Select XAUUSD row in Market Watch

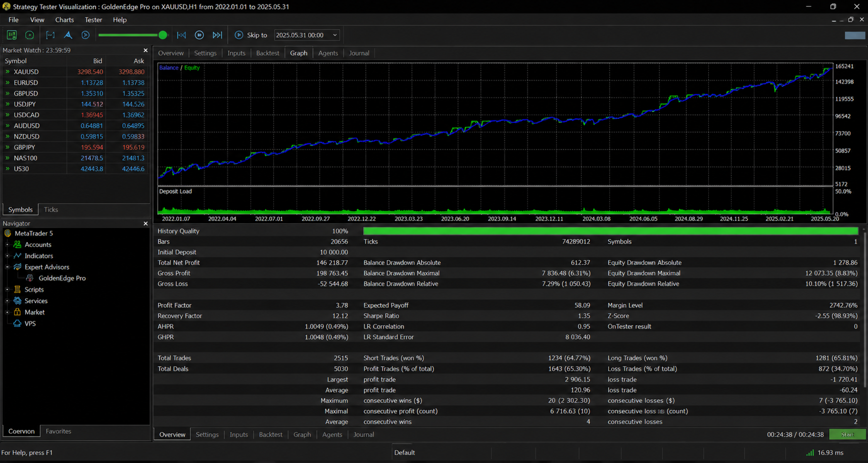76,72
